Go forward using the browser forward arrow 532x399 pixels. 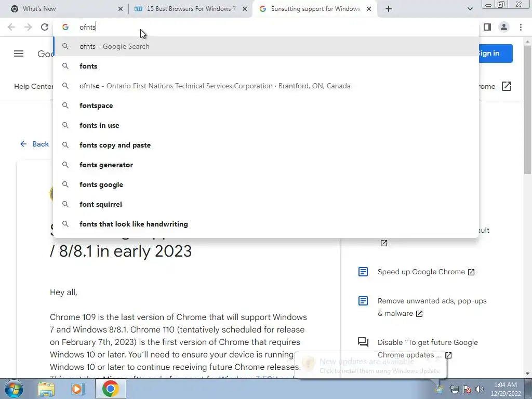pos(28,27)
